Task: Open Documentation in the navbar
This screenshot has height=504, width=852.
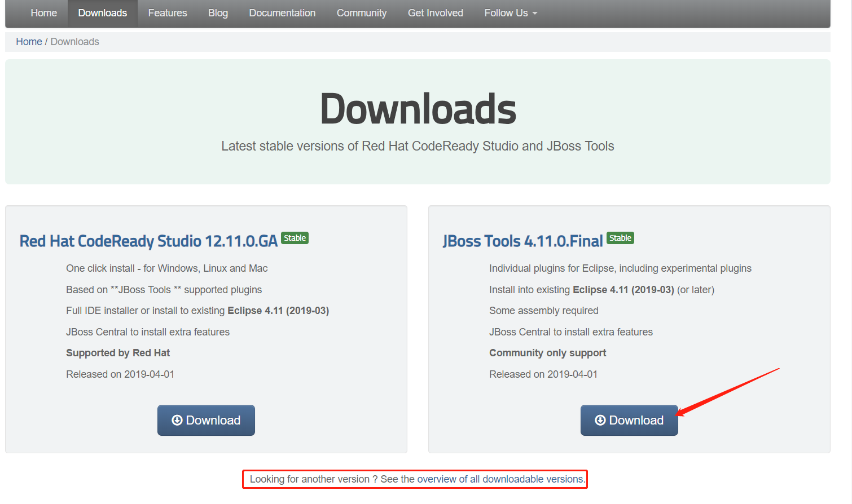Action: (282, 13)
